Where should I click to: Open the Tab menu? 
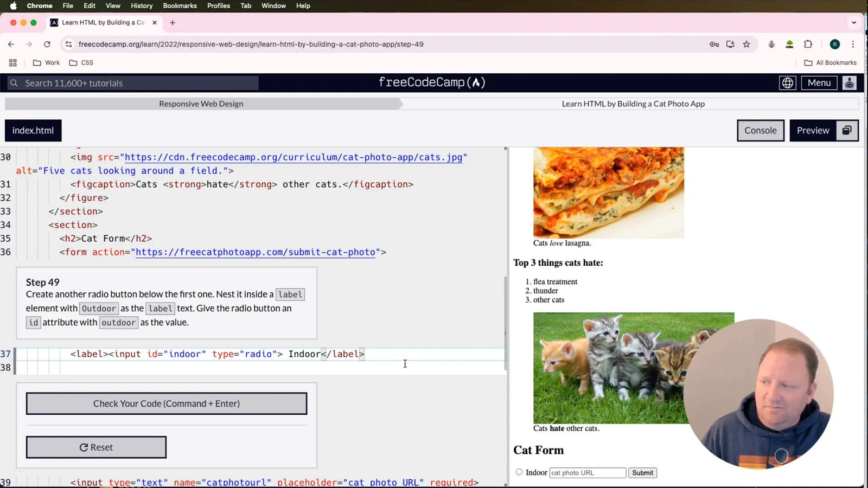(246, 6)
